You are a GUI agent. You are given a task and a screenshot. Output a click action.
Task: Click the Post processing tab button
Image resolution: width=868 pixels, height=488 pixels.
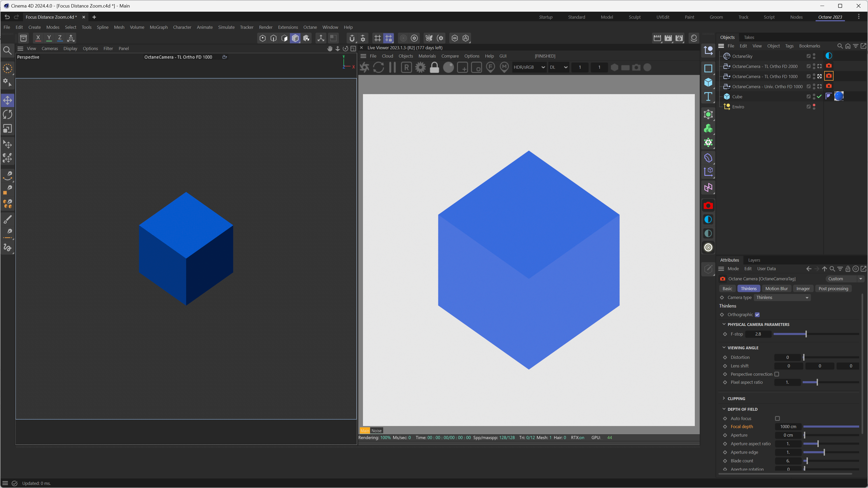(x=833, y=289)
